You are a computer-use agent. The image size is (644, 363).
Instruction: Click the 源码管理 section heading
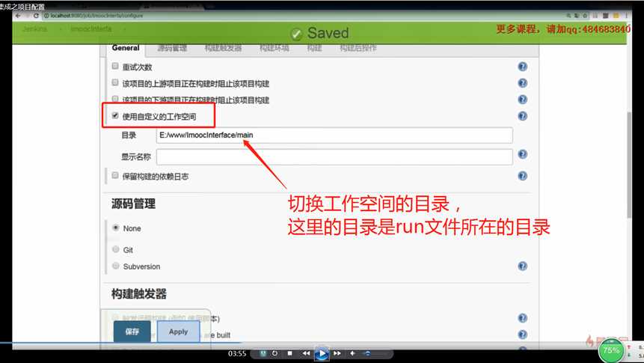pos(133,204)
